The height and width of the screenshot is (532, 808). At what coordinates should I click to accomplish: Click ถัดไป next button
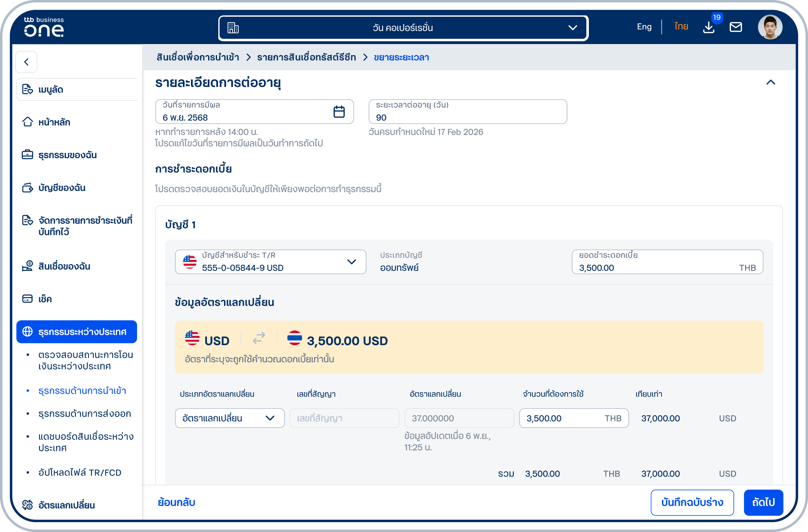[x=763, y=503]
